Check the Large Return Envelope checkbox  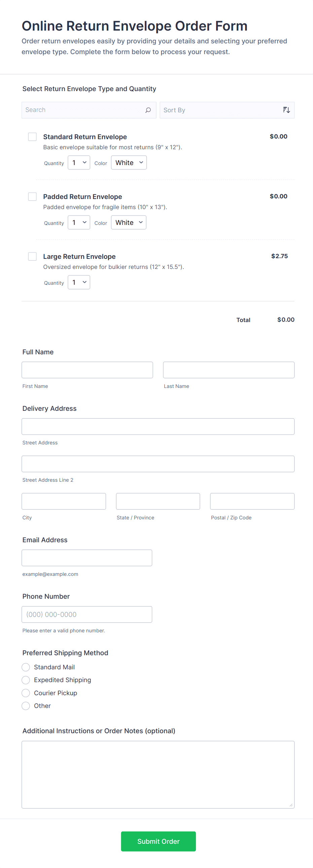[x=32, y=257]
